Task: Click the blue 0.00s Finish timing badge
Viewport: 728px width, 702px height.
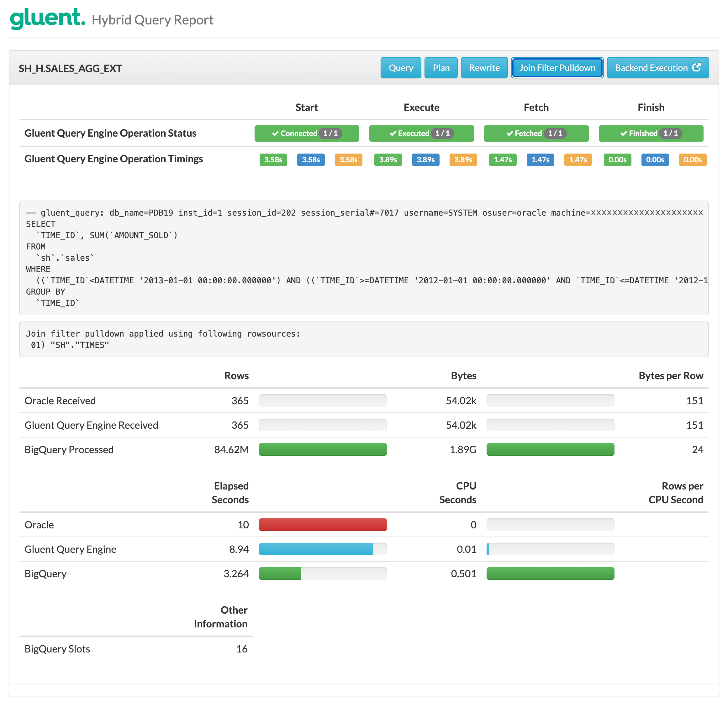Action: tap(655, 160)
